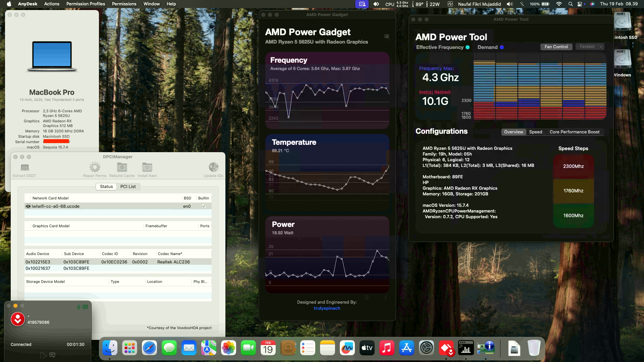Viewport: 644px width, 362px height.
Task: Click DPCIManager icon in the Dock
Action: click(486, 348)
